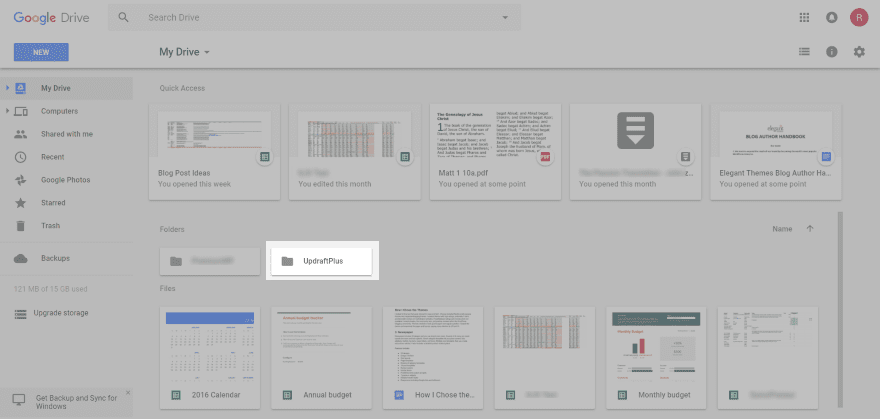Viewport: 880px width, 419px height.
Task: Click the Name sort label
Action: click(782, 229)
